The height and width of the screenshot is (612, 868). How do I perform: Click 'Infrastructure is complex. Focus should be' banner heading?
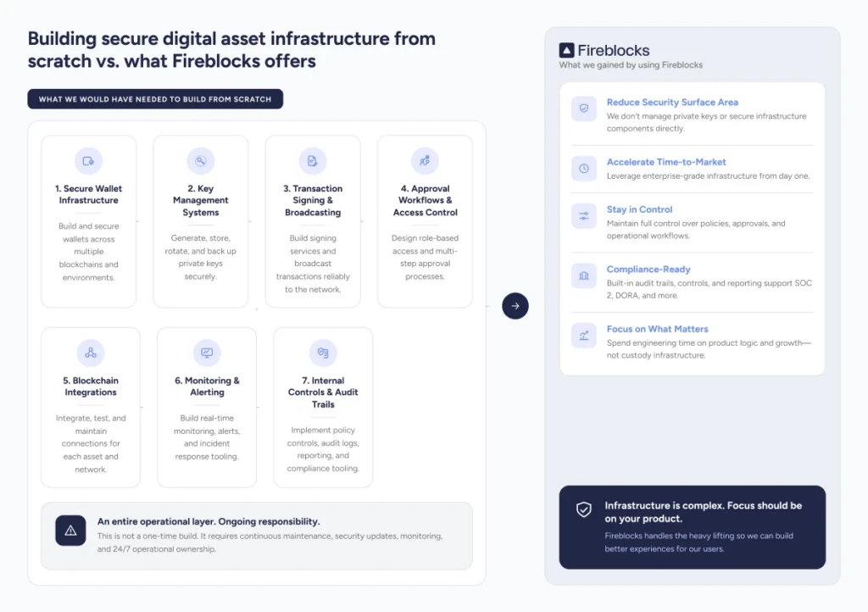[x=703, y=512]
